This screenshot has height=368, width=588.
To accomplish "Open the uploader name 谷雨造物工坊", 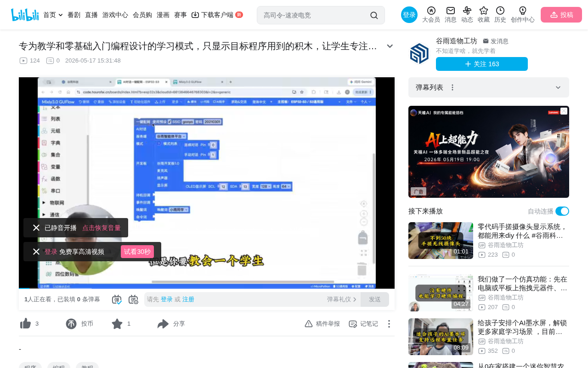I will 457,41.
